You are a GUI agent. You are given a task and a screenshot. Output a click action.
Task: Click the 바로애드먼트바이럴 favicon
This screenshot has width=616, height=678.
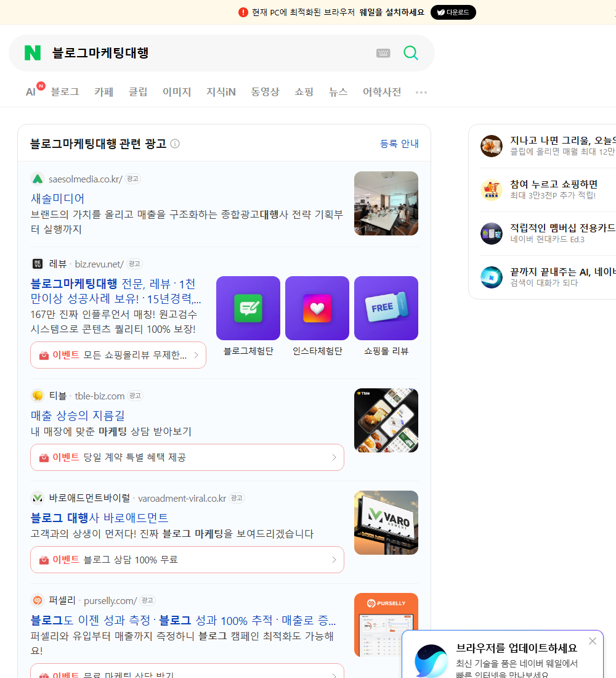[38, 498]
